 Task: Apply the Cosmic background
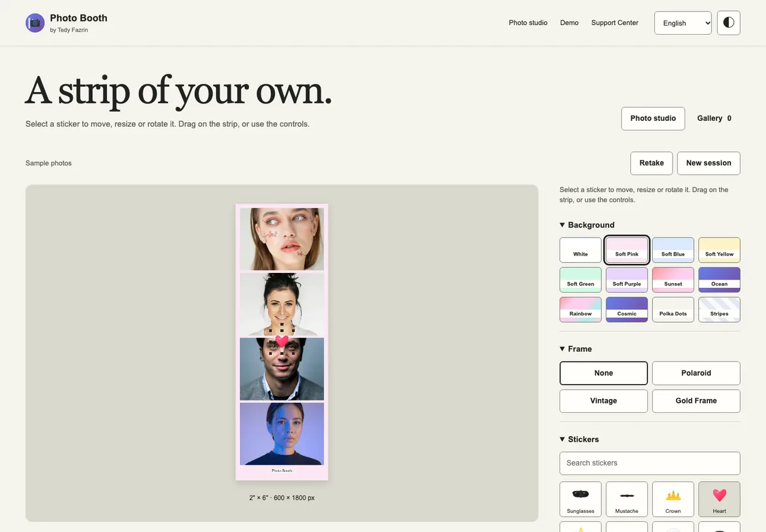pyautogui.click(x=627, y=310)
